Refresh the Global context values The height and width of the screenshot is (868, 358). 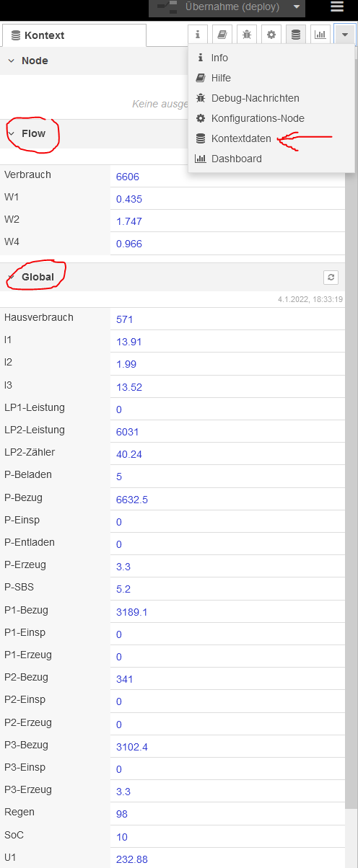click(331, 277)
